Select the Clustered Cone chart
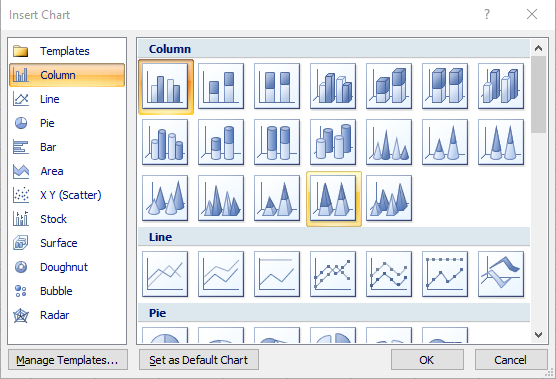Viewport: 556px width, 379px height. tap(389, 142)
